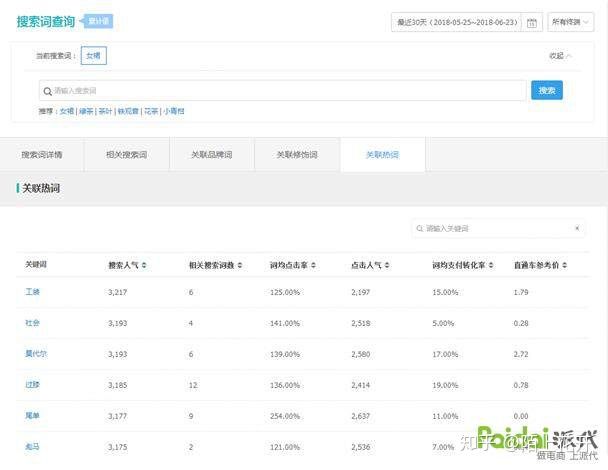This screenshot has width=608, height=470.
Task: Click the magnifier icon in the search-term box
Action: [47, 91]
